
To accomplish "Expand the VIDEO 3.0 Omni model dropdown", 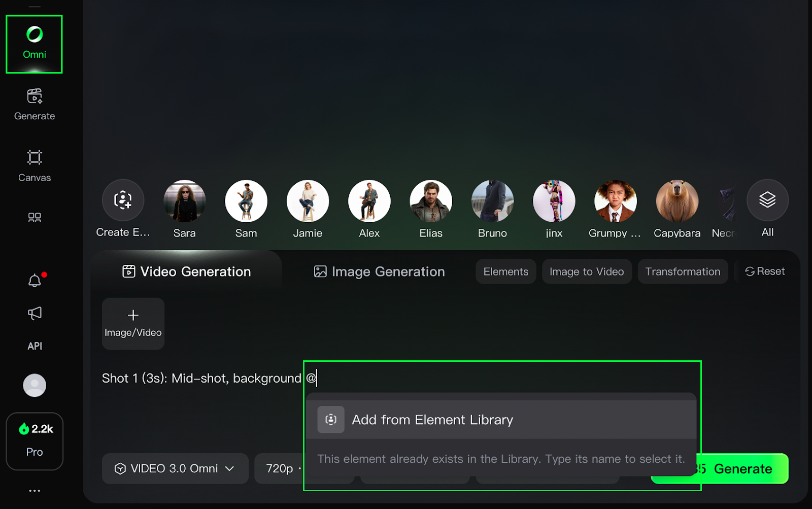I will click(175, 468).
